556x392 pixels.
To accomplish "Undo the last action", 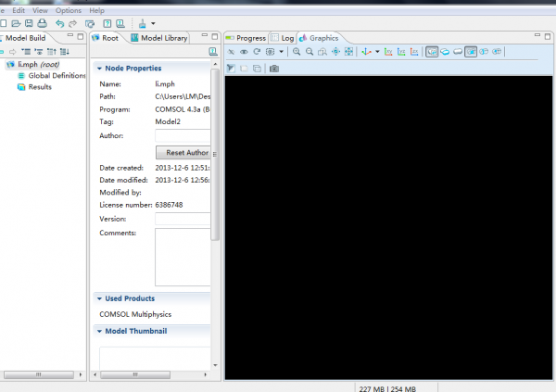I will [59, 24].
